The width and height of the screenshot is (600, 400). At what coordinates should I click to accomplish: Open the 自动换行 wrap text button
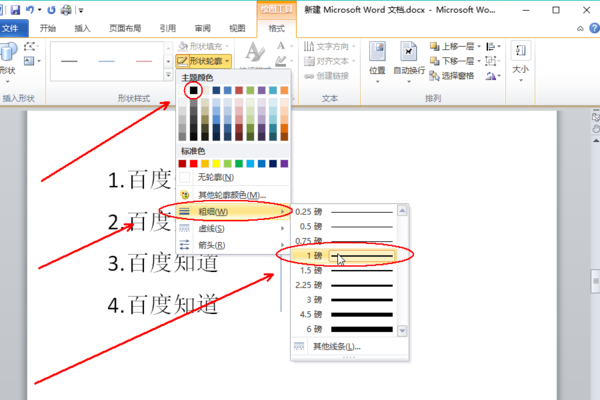(x=409, y=63)
